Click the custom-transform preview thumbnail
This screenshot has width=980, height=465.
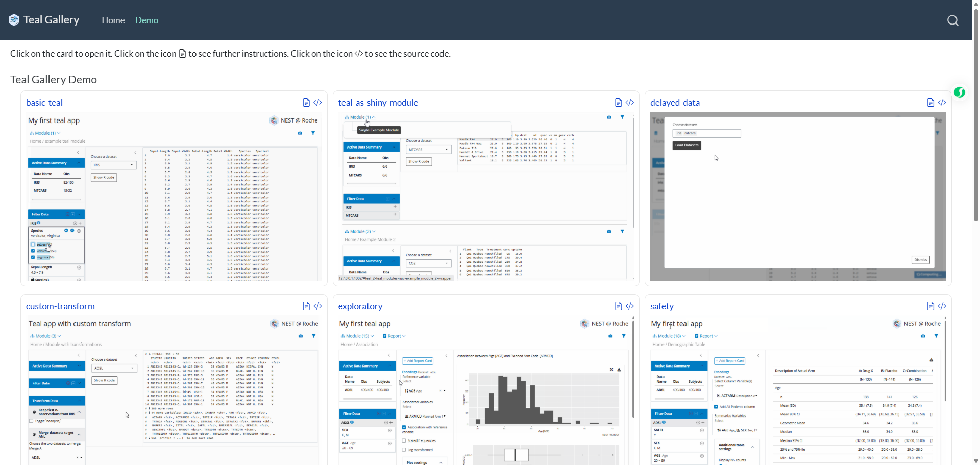pyautogui.click(x=174, y=390)
